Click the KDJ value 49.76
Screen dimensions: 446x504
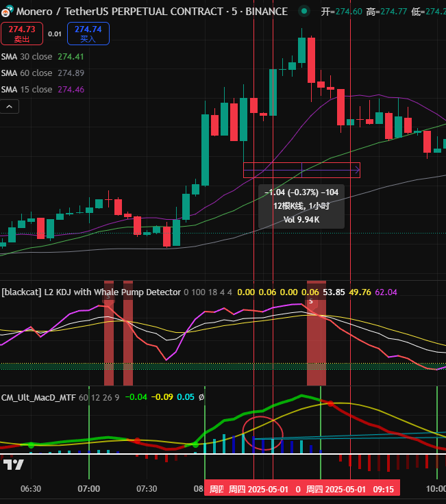coord(360,292)
